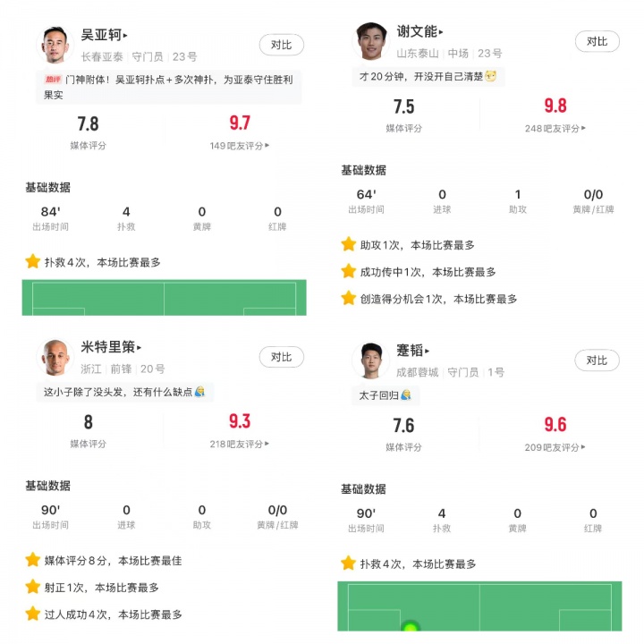Click the star icon beside 媒体评分8分
Image resolution: width=644 pixels, height=644 pixels.
(x=33, y=560)
